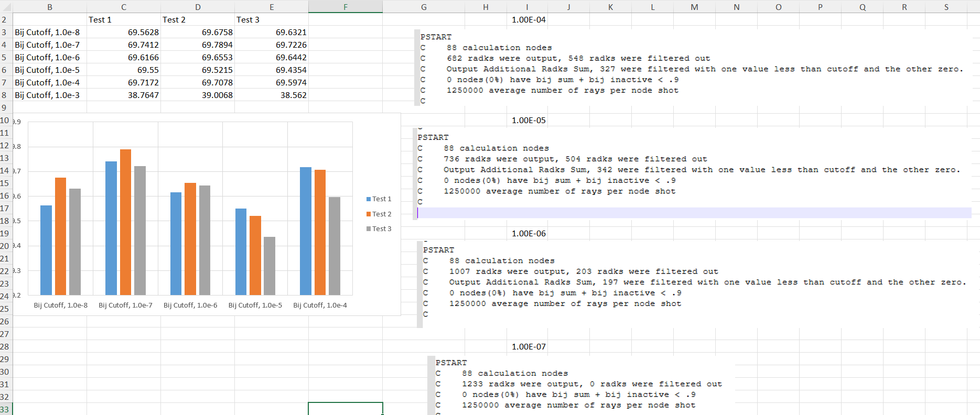This screenshot has width=980, height=415.
Task: Click the 'Test 3' header cell
Action: [x=272, y=19]
